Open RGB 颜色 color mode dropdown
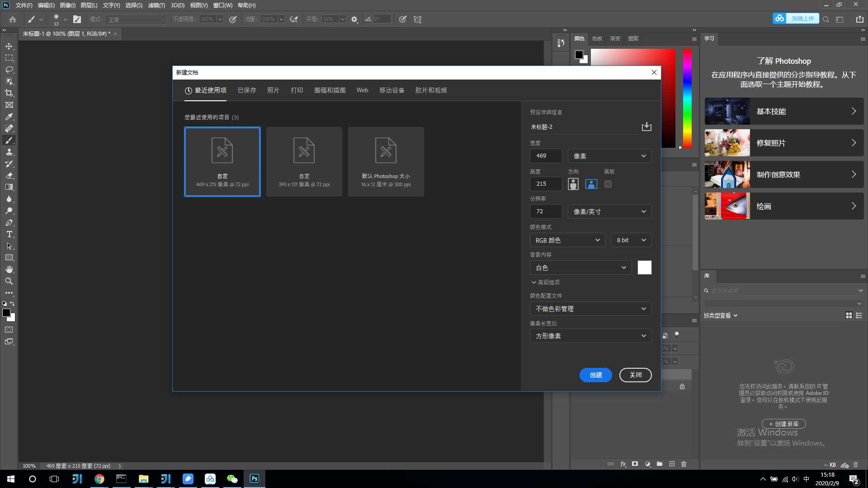The image size is (868, 488). [x=567, y=240]
